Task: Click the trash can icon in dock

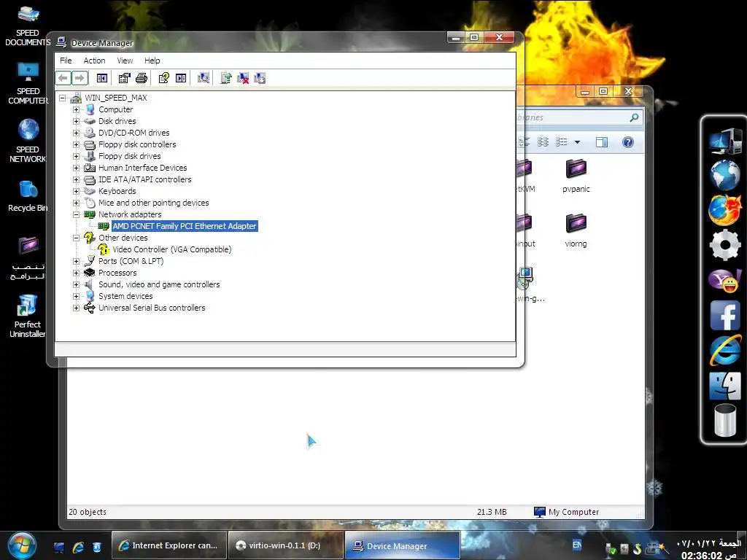Action: [x=724, y=420]
